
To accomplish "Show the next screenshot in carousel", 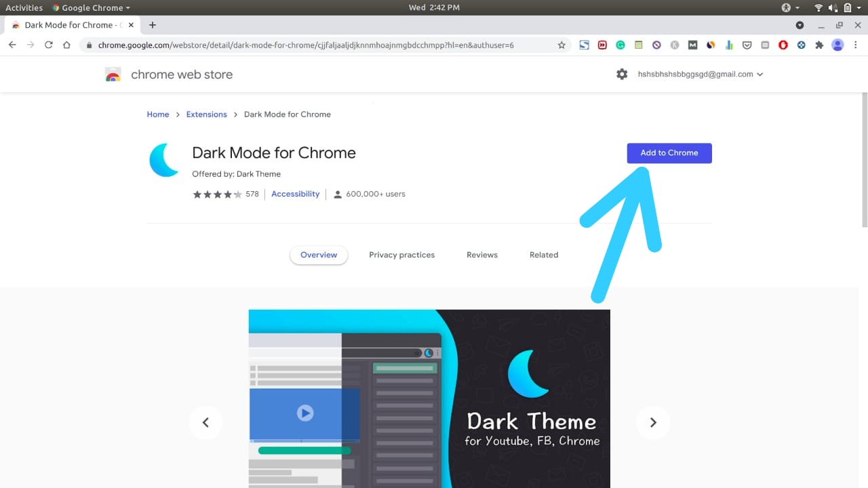I will (x=653, y=422).
